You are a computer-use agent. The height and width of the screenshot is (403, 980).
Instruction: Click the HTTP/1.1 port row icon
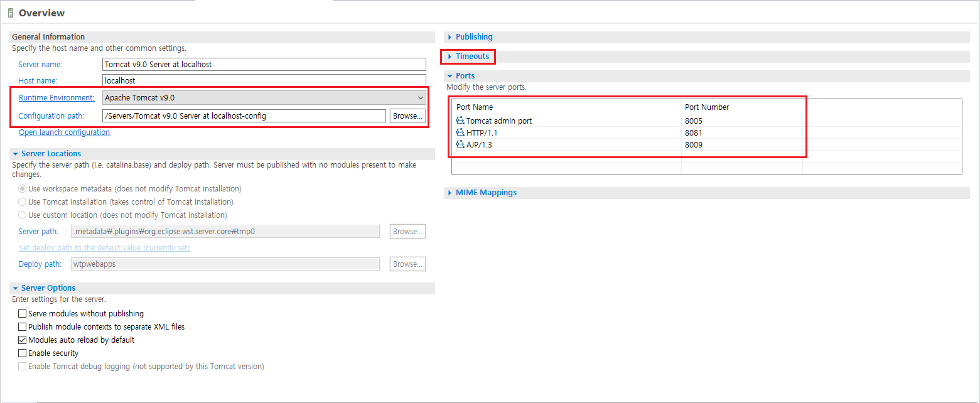tap(460, 132)
